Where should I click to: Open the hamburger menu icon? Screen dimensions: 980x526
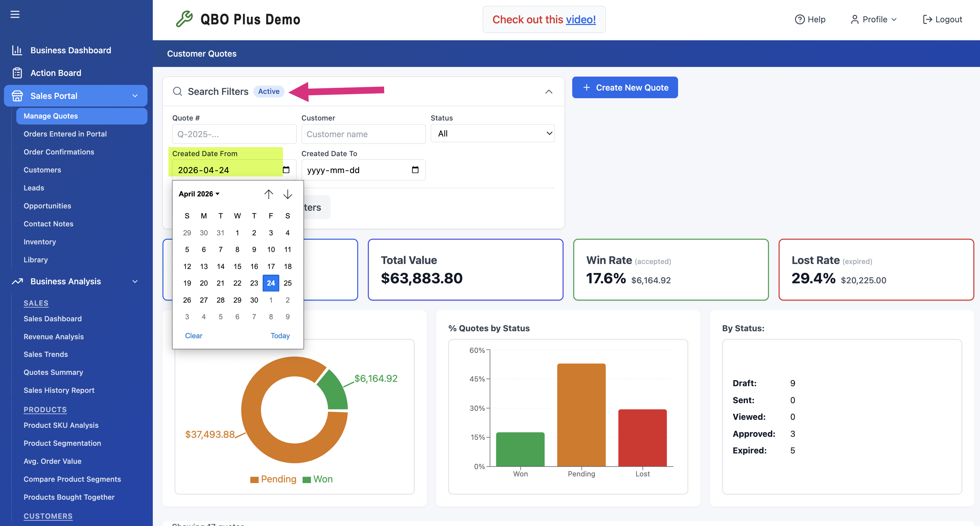(15, 14)
